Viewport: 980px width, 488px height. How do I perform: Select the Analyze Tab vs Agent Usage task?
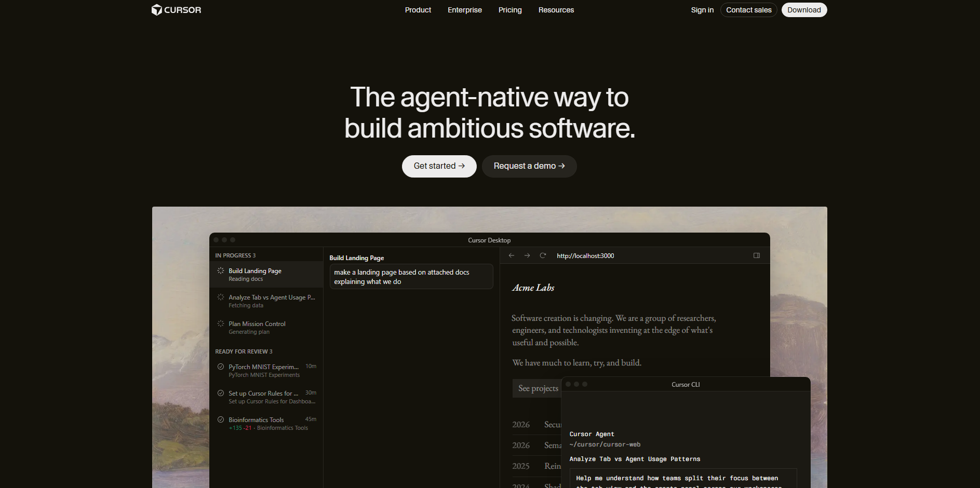pyautogui.click(x=266, y=301)
